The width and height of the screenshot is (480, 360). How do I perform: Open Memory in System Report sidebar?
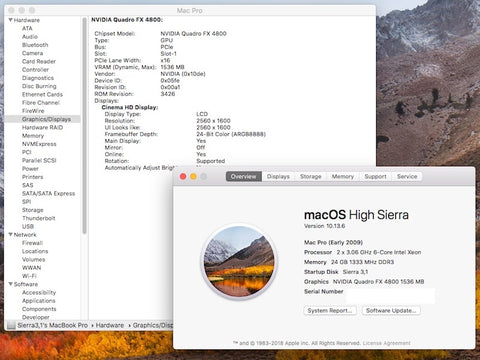[33, 136]
